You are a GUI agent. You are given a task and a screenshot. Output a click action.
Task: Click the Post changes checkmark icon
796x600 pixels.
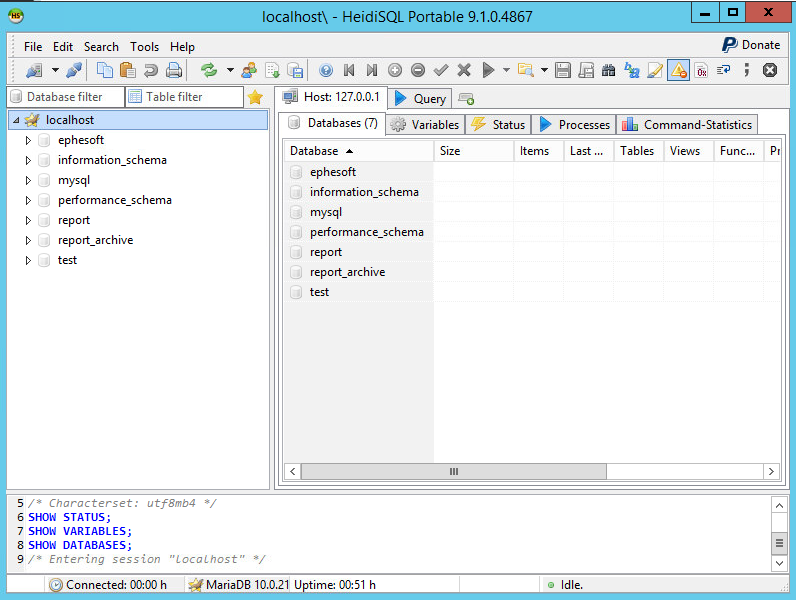point(441,70)
